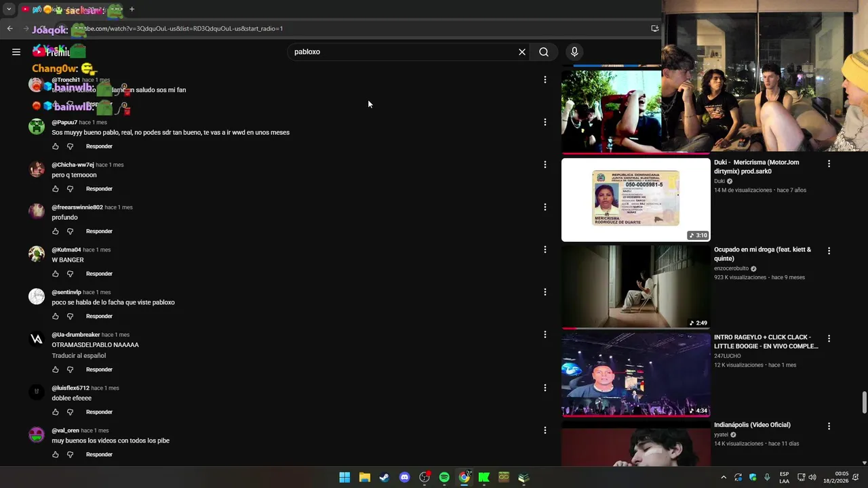Like @sentinvlp's comment
Image resolution: width=868 pixels, height=488 pixels.
tap(56, 317)
